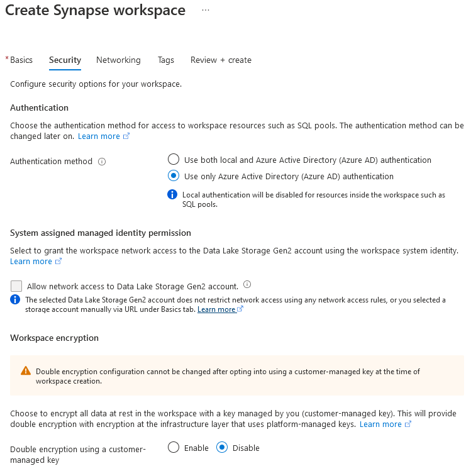Open Learn more link in storage account notice
Viewport: 476px width, 471px height.
coord(216,309)
